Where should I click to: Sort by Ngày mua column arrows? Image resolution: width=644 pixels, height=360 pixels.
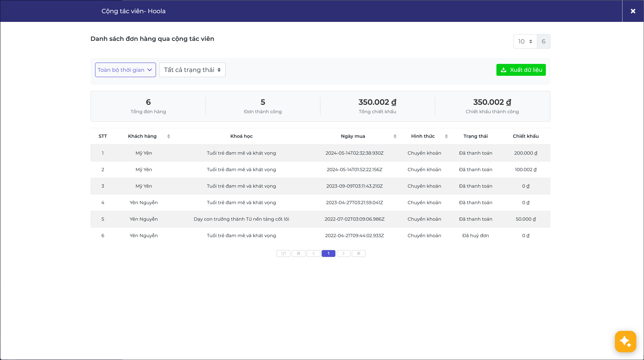coord(395,136)
